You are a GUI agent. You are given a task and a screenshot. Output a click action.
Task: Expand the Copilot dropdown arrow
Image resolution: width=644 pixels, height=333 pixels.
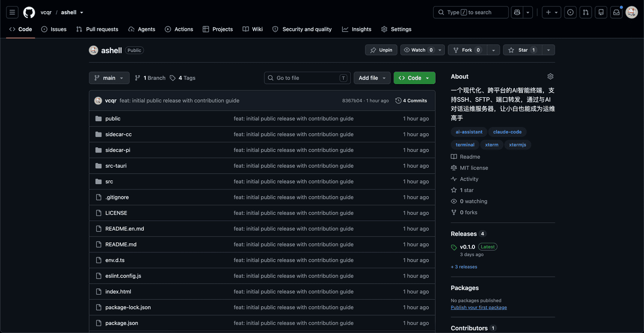point(528,13)
